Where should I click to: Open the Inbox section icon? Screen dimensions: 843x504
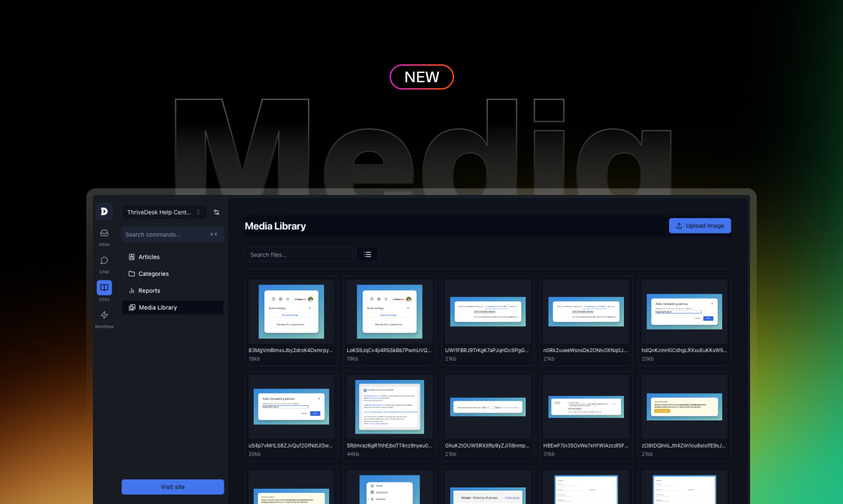point(104,233)
